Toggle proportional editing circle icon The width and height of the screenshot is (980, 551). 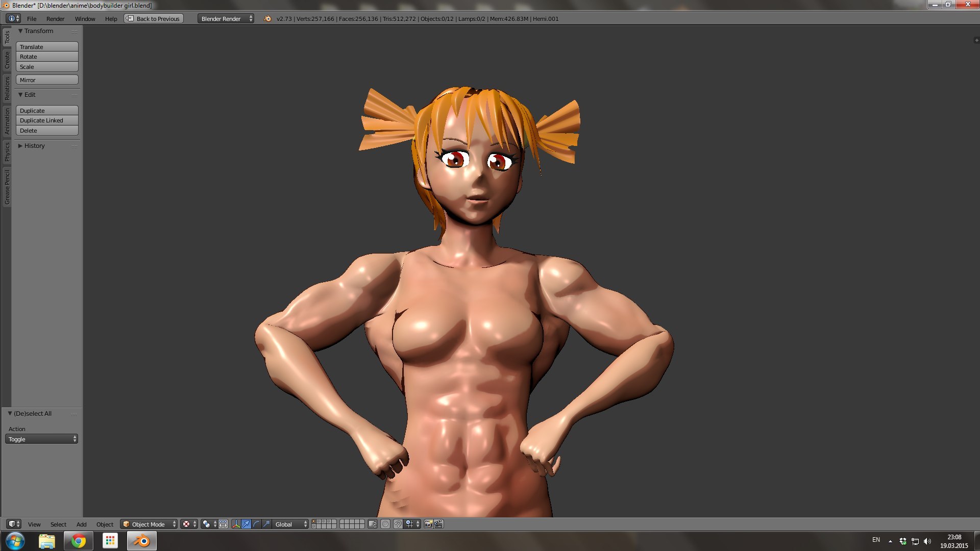pos(385,524)
